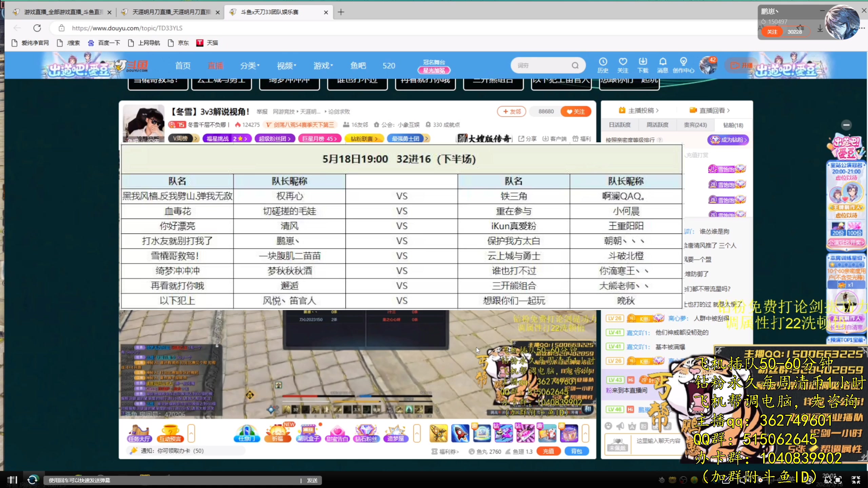Open the 百度一下 bookmark

pos(104,43)
